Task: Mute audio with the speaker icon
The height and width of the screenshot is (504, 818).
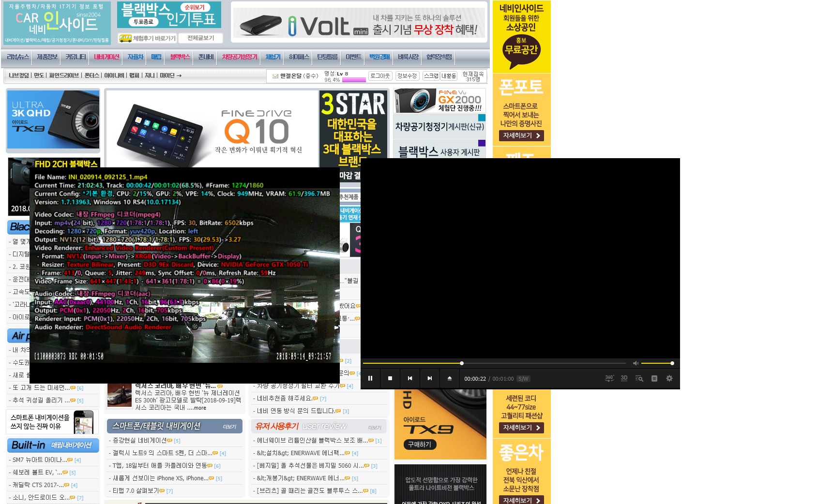Action: 636,363
